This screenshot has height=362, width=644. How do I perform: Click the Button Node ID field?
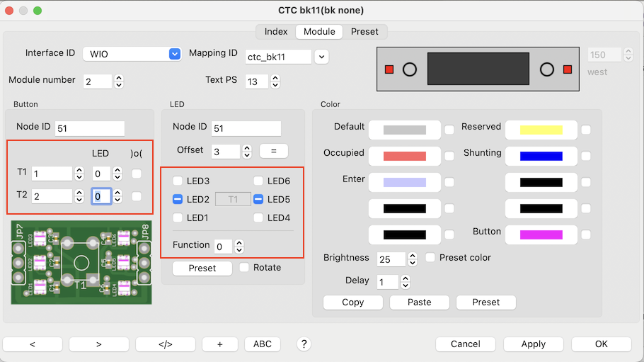(89, 128)
